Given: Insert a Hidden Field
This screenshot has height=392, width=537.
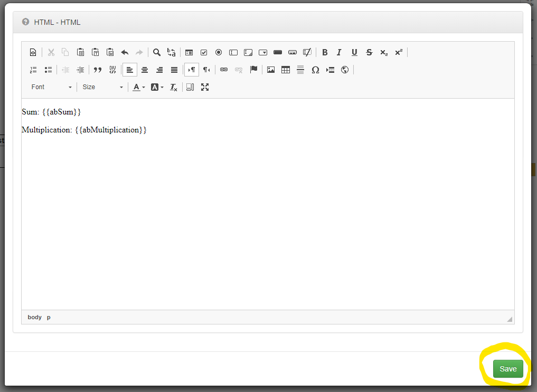Looking at the screenshot, I should coord(307,52).
